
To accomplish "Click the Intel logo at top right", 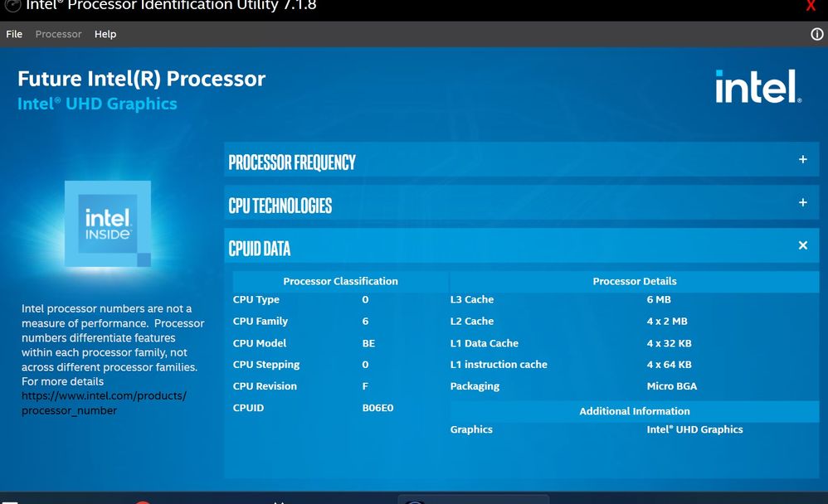I will pos(758,86).
